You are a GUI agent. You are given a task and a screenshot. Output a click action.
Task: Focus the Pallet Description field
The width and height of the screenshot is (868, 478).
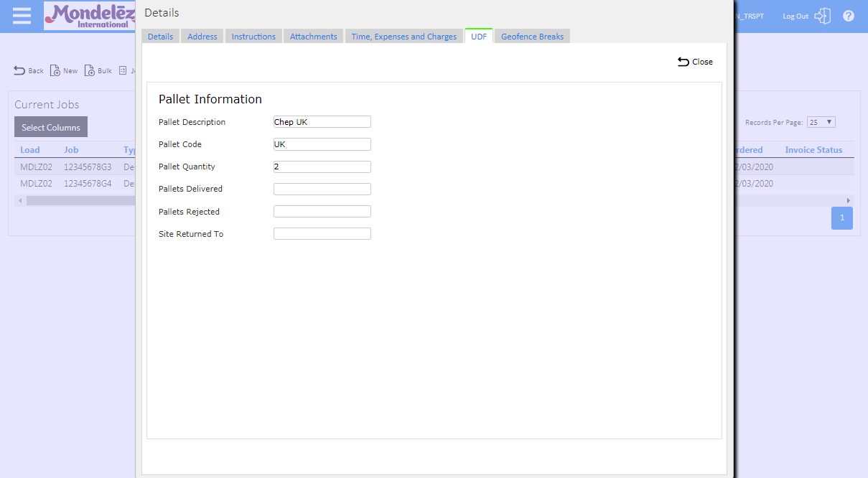322,122
